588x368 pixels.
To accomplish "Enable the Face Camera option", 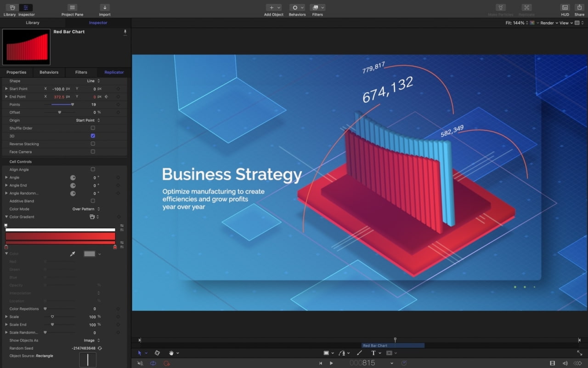I will (x=92, y=152).
